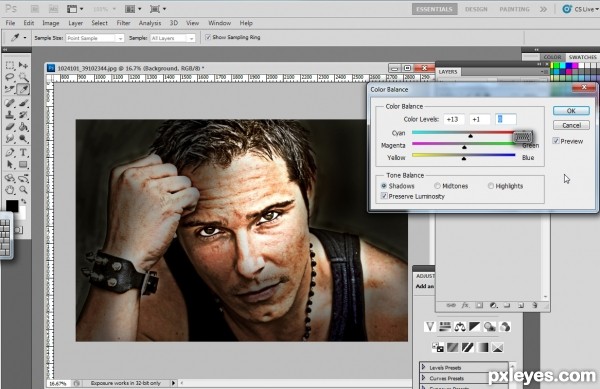Open the Image menu

coord(51,23)
